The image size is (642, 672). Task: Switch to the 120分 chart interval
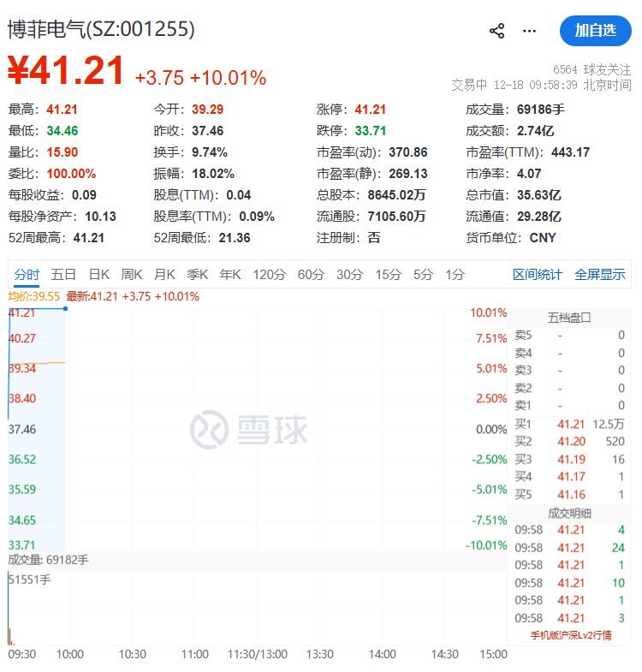(269, 275)
